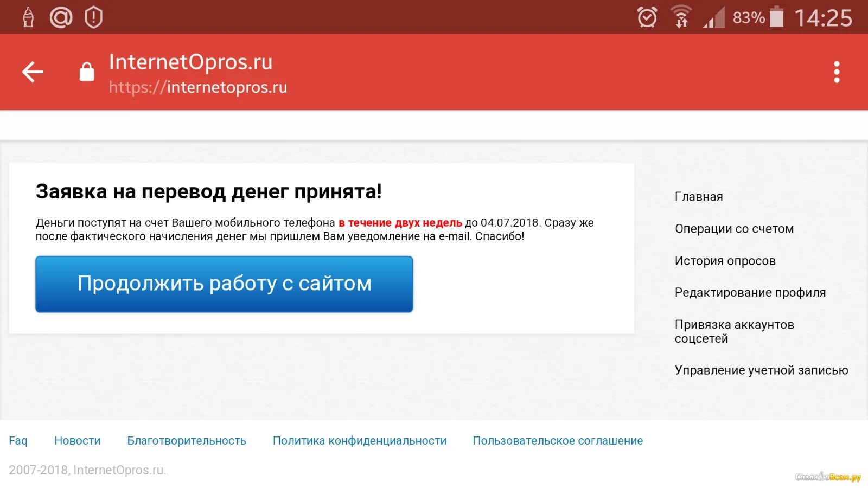The height and width of the screenshot is (488, 868).
Task: Tap the battery icon in status bar
Action: [777, 17]
